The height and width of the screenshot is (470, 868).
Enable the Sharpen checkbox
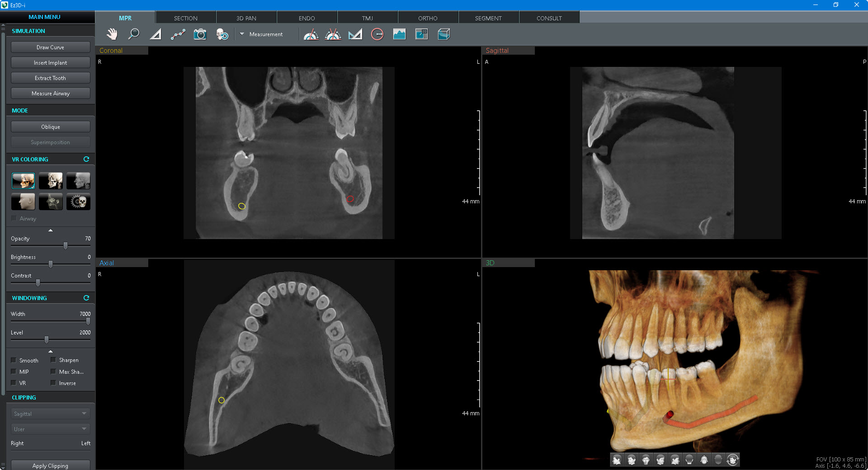[x=53, y=360]
